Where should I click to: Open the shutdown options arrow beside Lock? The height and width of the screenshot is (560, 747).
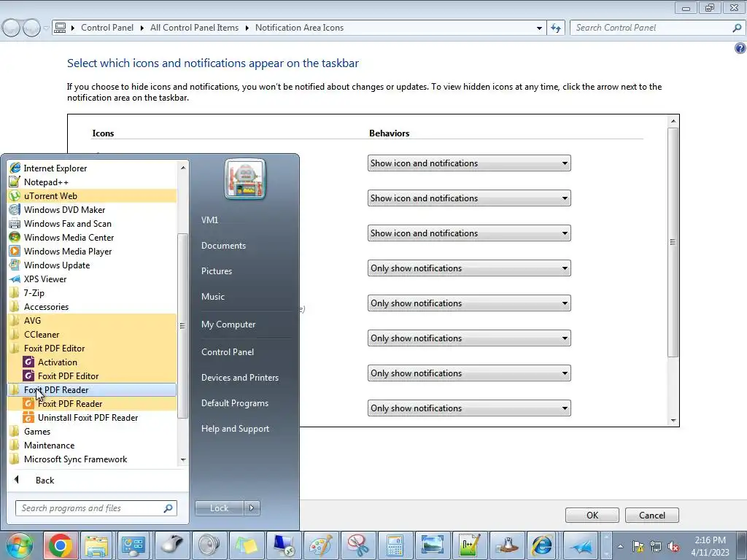click(252, 508)
